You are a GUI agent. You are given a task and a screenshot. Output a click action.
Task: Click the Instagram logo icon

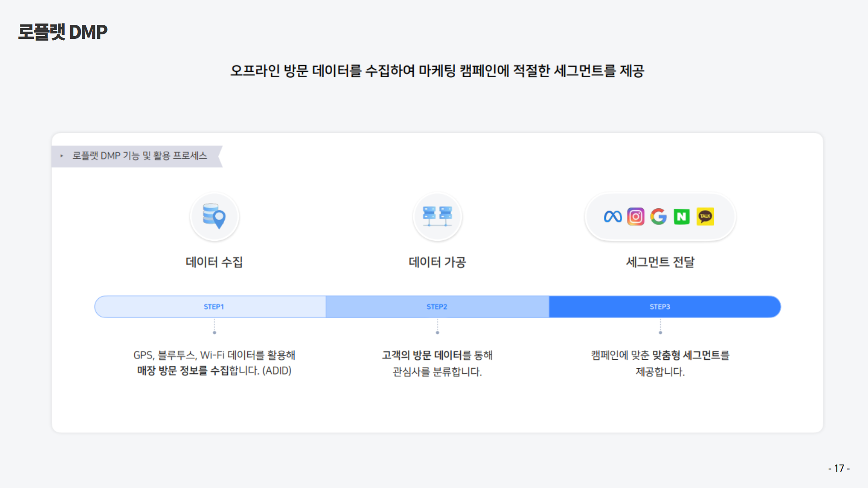636,217
